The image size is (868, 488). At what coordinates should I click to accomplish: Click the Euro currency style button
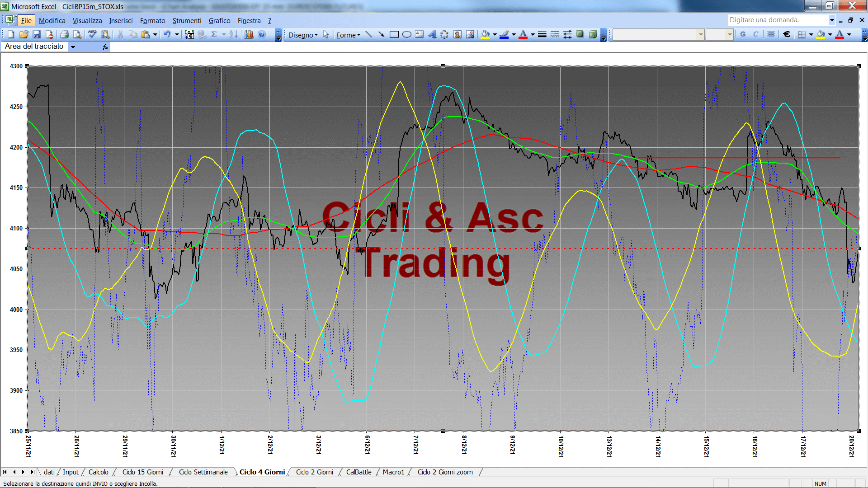(787, 34)
